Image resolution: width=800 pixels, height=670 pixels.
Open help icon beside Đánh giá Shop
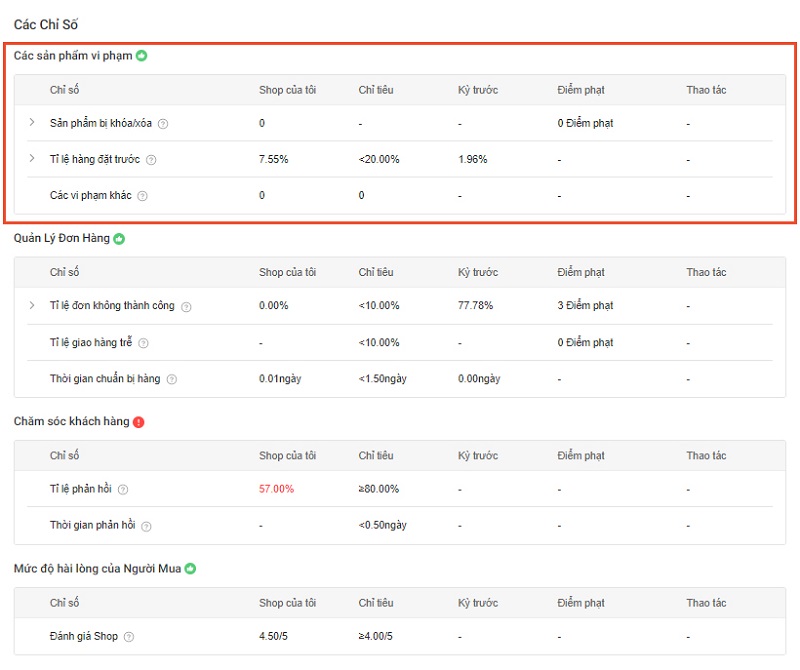pos(129,637)
